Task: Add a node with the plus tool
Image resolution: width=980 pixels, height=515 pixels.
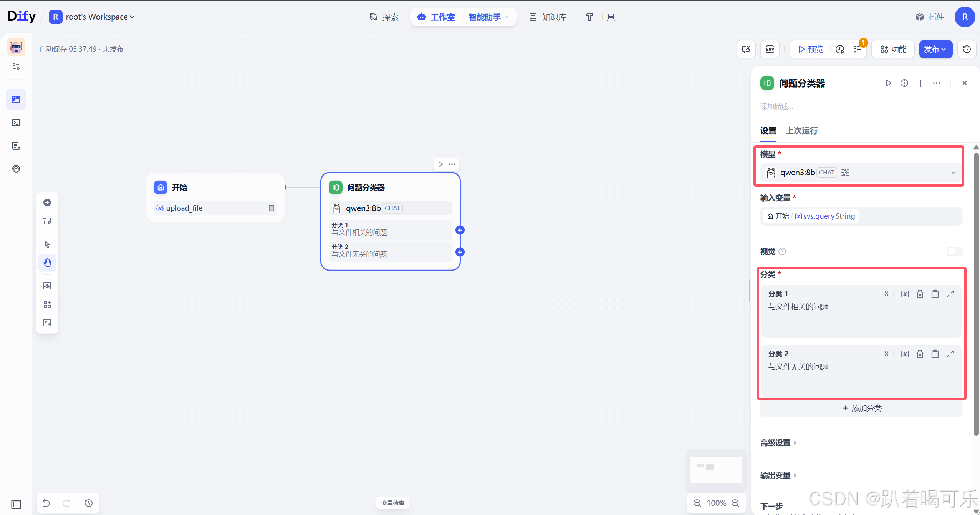Action: click(x=47, y=203)
